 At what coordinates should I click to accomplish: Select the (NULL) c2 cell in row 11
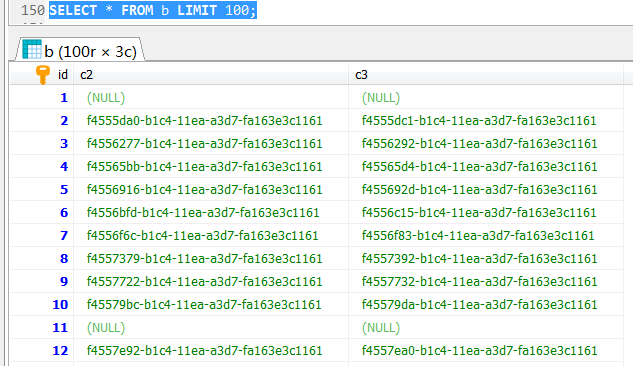pyautogui.click(x=211, y=328)
